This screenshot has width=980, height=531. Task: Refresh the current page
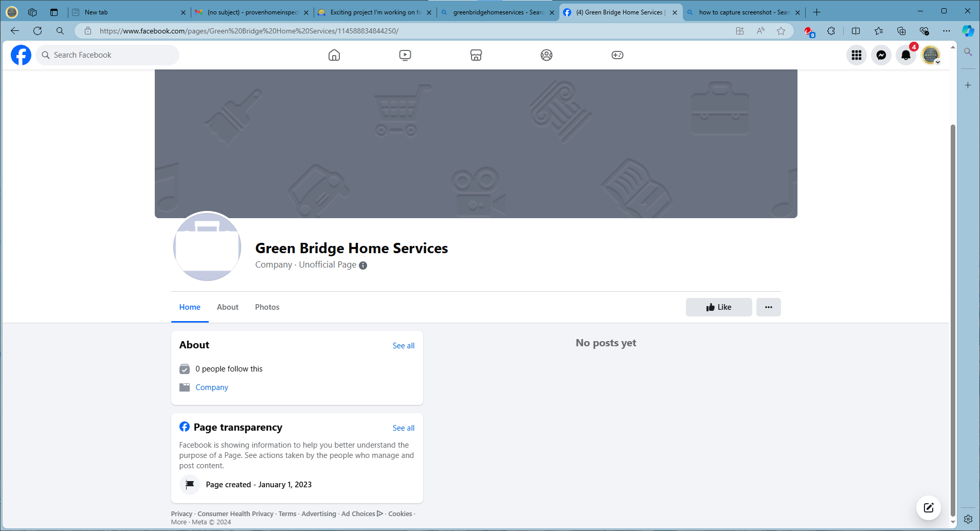click(x=38, y=31)
